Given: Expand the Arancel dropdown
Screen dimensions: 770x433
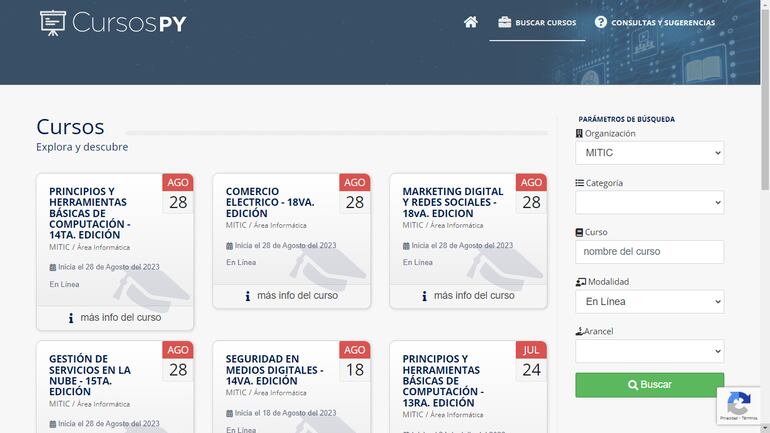Looking at the screenshot, I should (x=649, y=351).
